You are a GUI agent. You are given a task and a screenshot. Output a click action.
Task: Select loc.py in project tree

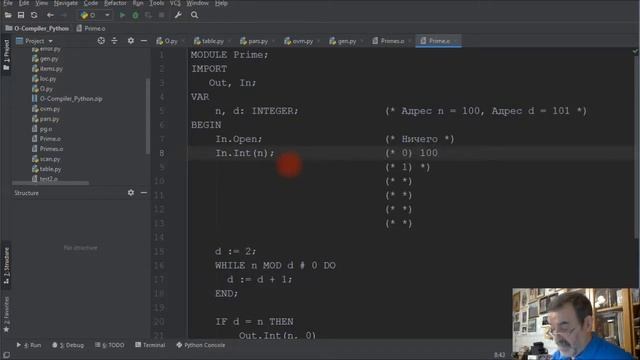point(44,79)
